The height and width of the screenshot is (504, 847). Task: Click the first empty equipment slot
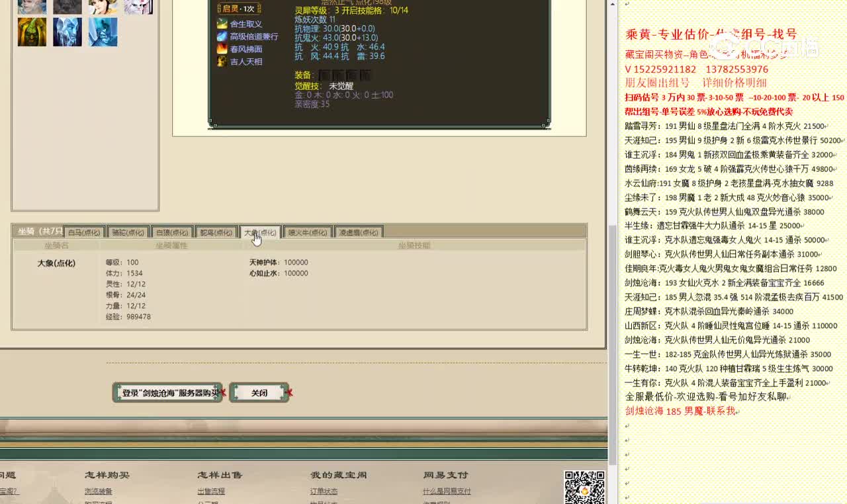(x=324, y=75)
